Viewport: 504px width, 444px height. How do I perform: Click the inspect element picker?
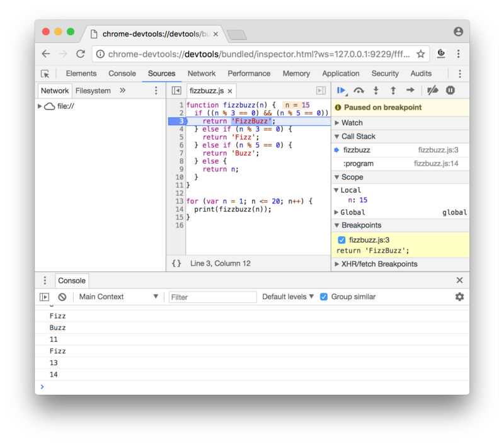click(45, 74)
